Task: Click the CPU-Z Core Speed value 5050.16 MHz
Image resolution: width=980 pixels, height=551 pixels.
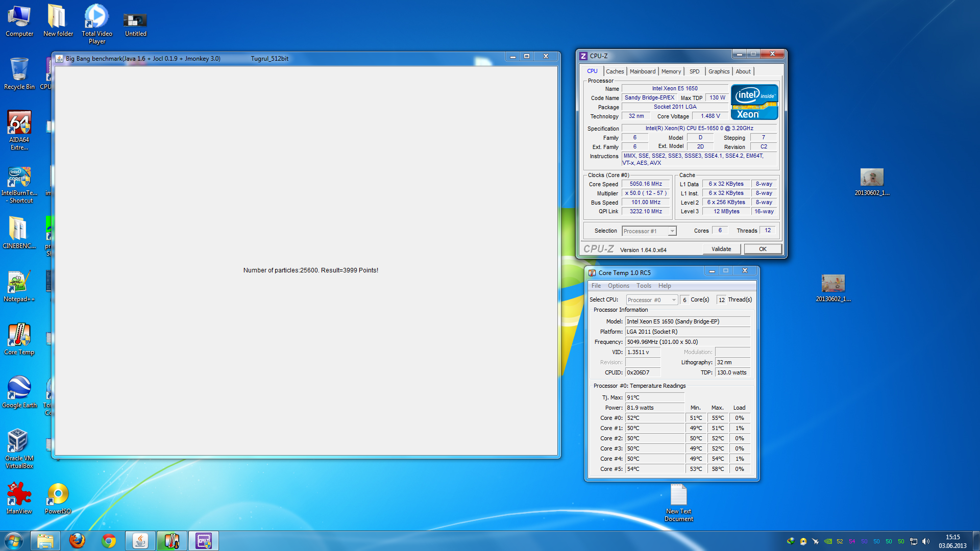Action: 646,184
